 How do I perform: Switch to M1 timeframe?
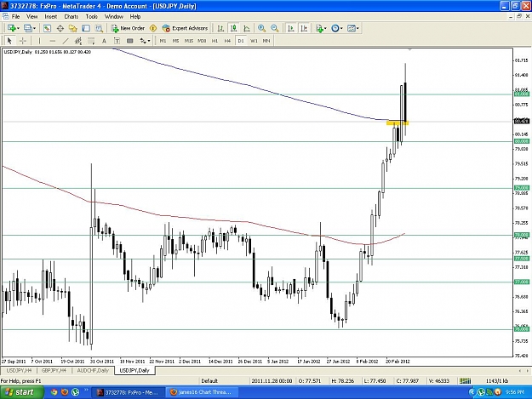tap(163, 41)
